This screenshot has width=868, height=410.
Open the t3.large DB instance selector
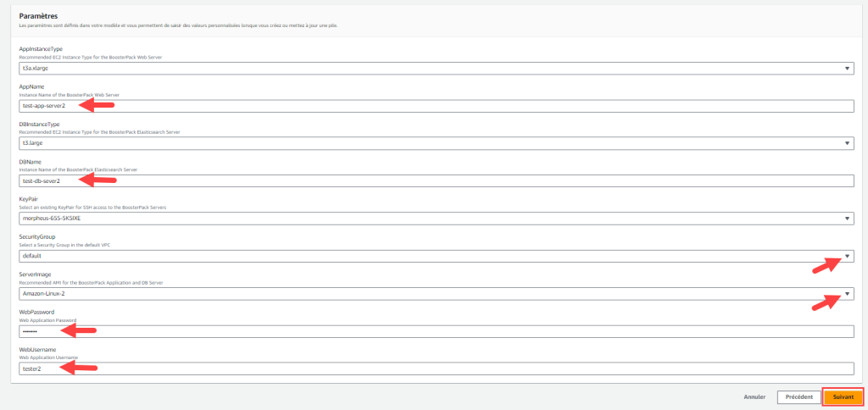pyautogui.click(x=424, y=143)
